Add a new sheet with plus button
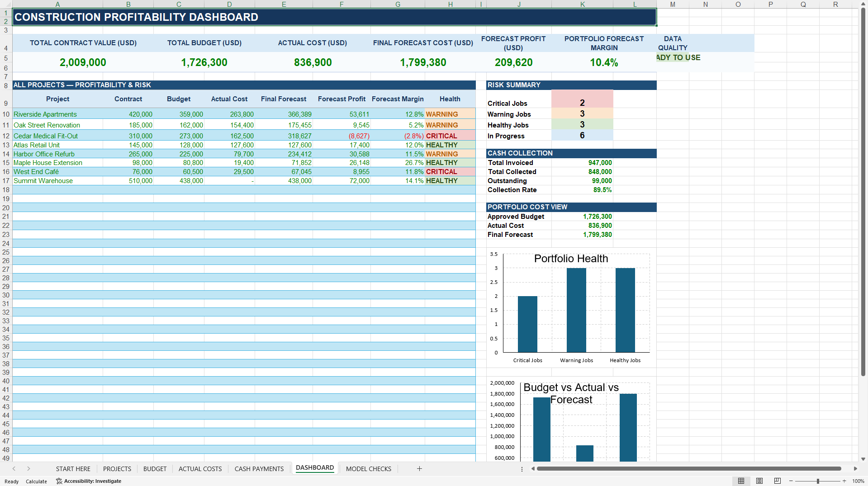The image size is (868, 486). click(419, 469)
